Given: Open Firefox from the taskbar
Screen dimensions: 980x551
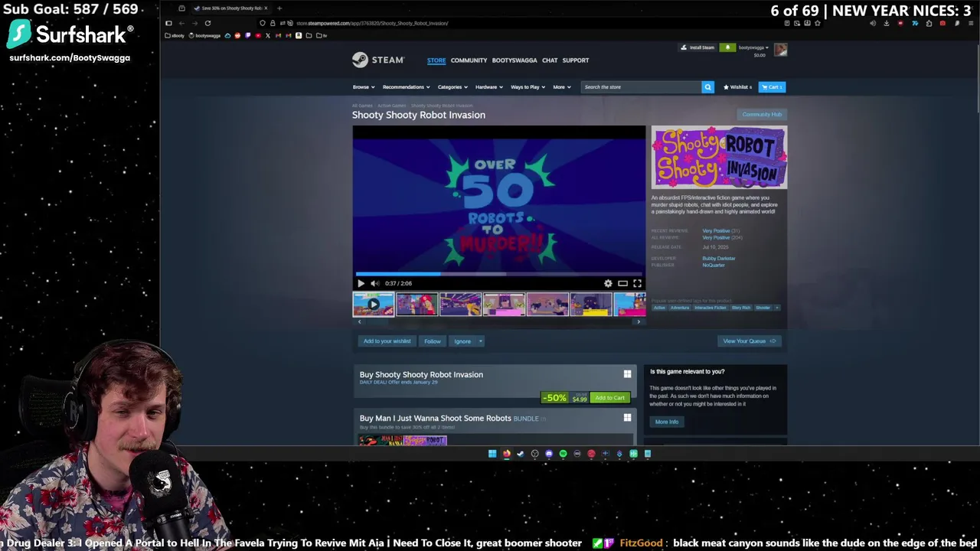Looking at the screenshot, I should click(506, 454).
